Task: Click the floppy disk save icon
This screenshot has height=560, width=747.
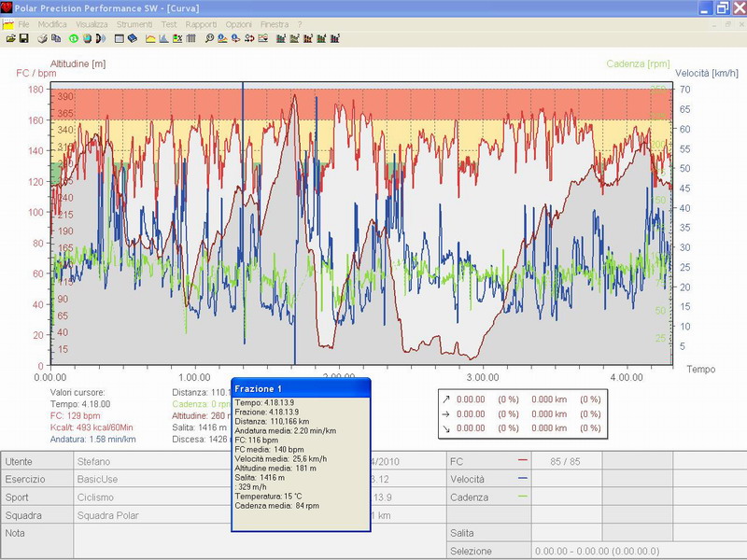Action: [23, 38]
